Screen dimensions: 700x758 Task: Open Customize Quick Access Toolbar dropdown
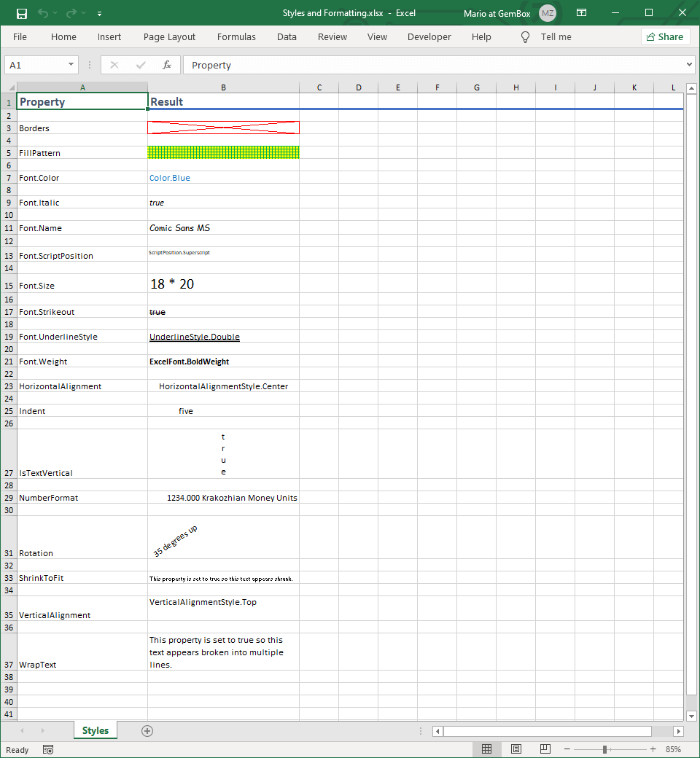click(99, 13)
